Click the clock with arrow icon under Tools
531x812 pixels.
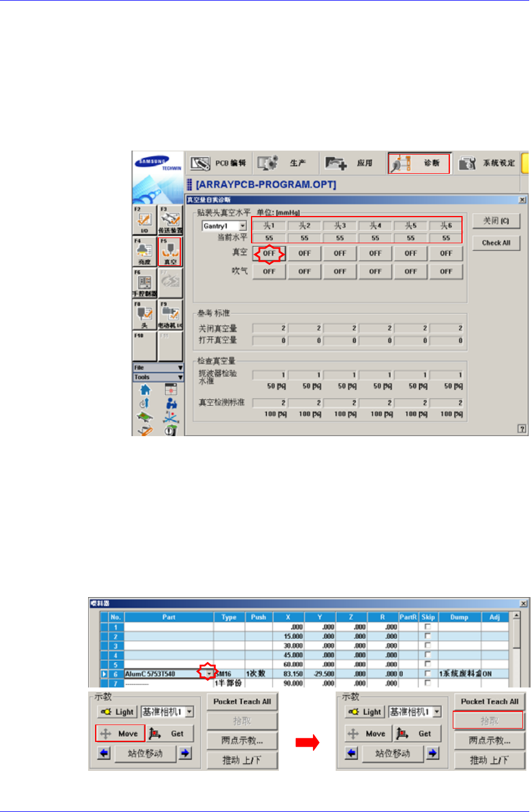pyautogui.click(x=145, y=403)
